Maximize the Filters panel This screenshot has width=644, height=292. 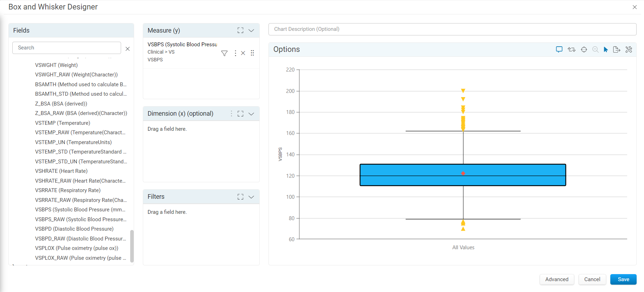tap(240, 197)
